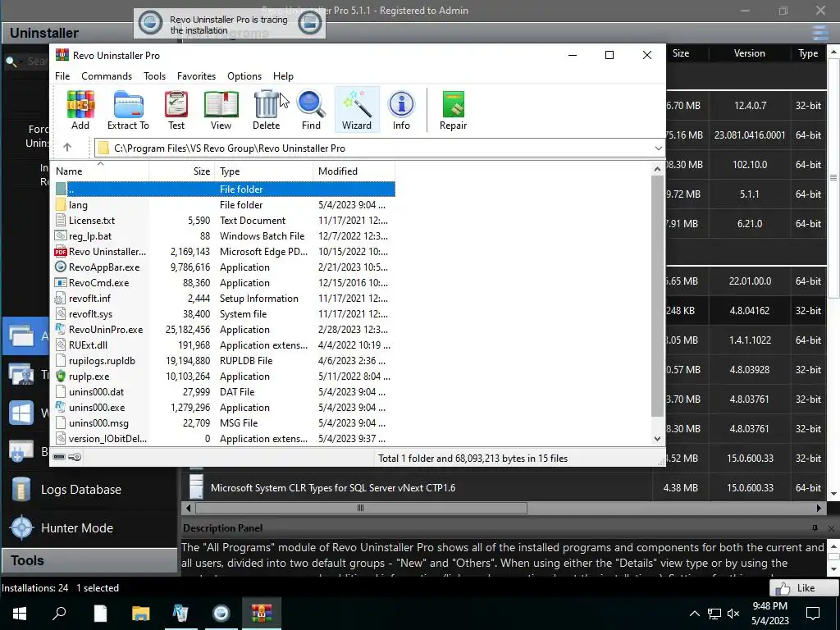
Task: Select RevoAppBar.exe
Action: [224, 267]
